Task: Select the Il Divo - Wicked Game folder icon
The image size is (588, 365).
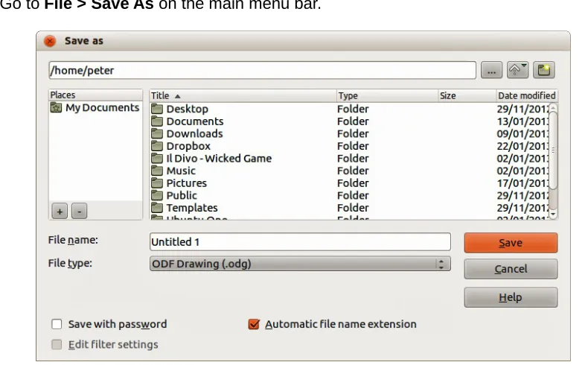Action: click(157, 159)
